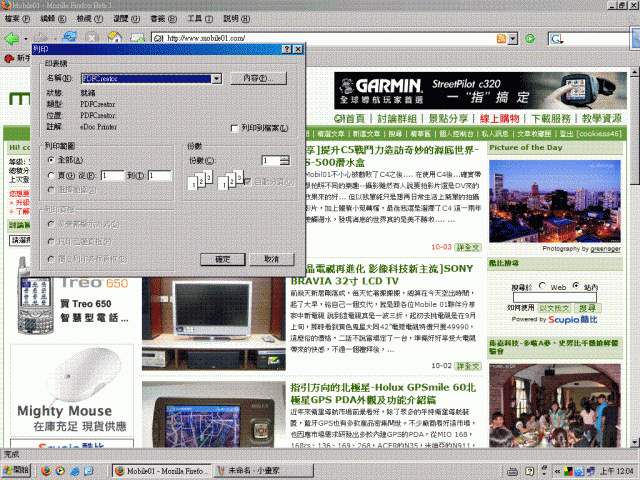Open Internet Explorer from quick launch
Screen dimensions: 640x480
[75, 471]
